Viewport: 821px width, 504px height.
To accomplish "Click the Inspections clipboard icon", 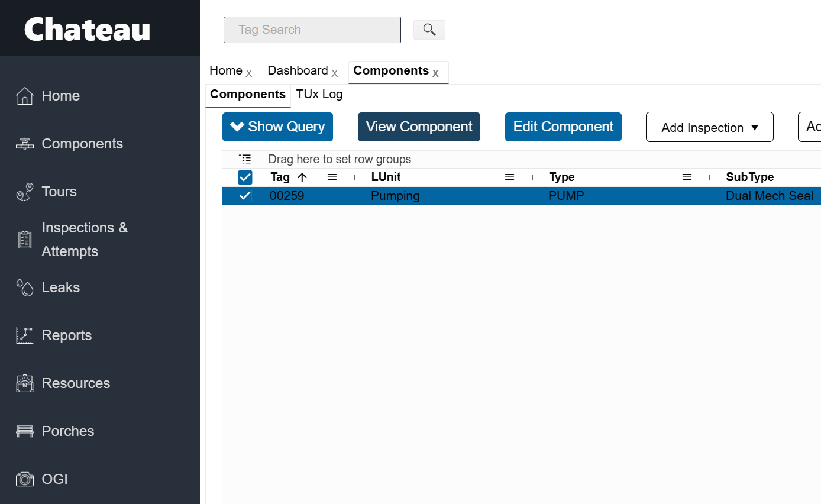I will pos(24,240).
